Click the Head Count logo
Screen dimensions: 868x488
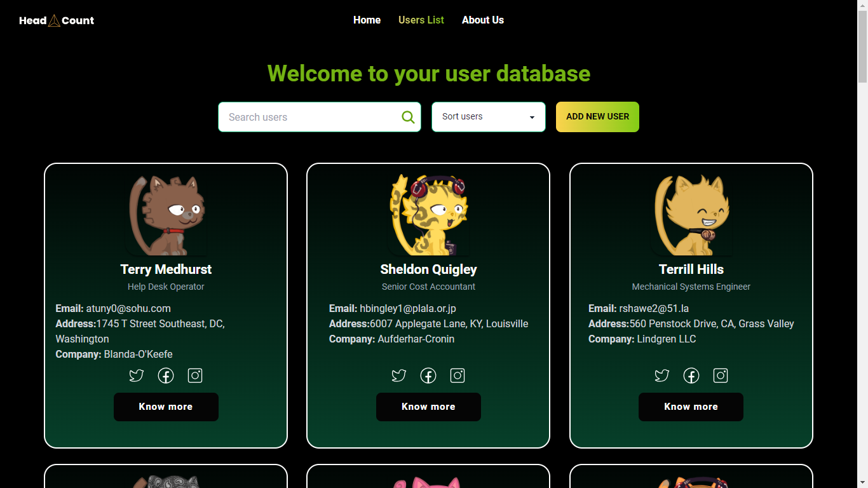(57, 20)
